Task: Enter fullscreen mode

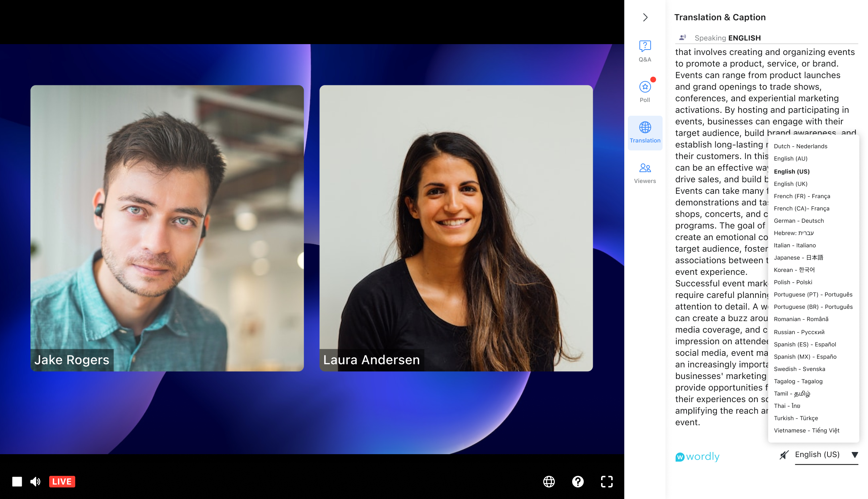Action: click(x=607, y=481)
